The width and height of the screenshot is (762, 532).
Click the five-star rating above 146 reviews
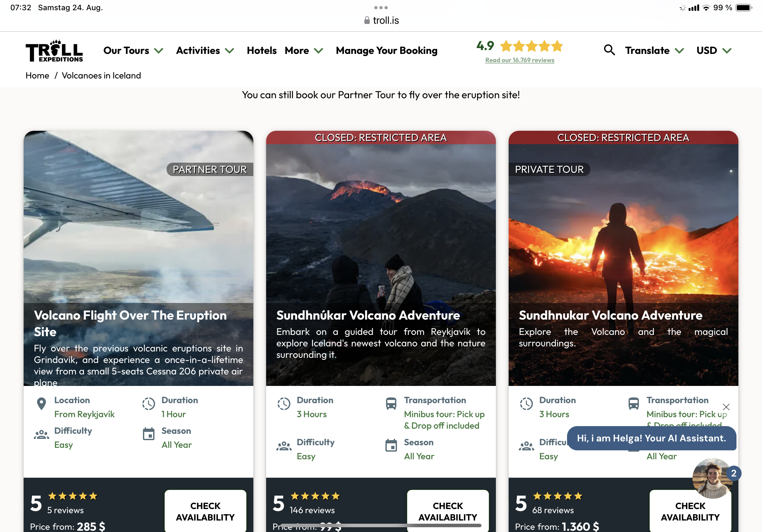pos(315,496)
